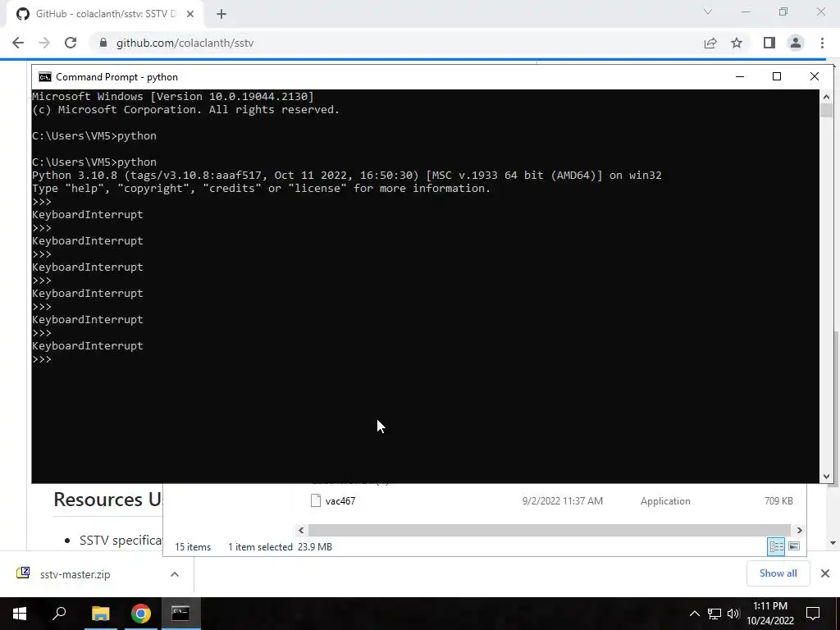Close the Chrome downloads bar

[x=825, y=573]
